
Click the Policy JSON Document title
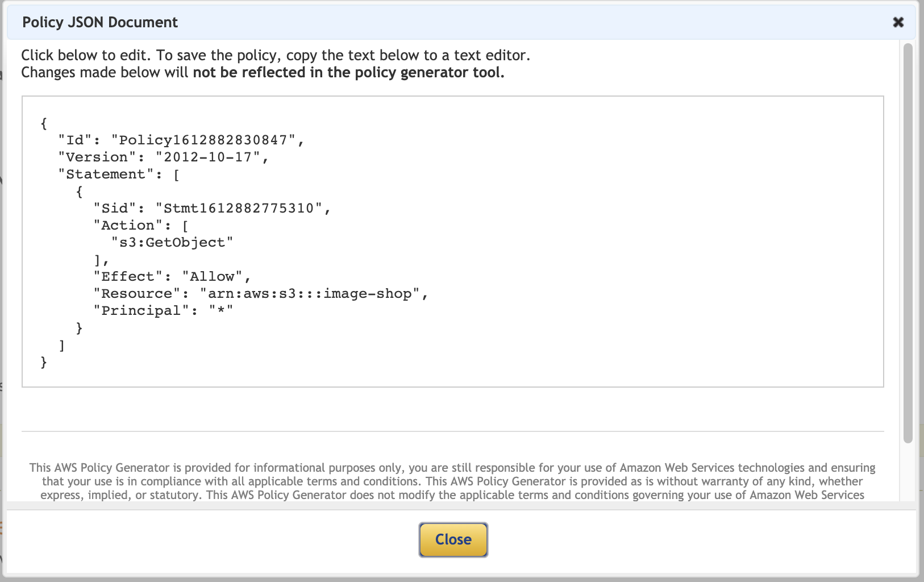click(100, 22)
